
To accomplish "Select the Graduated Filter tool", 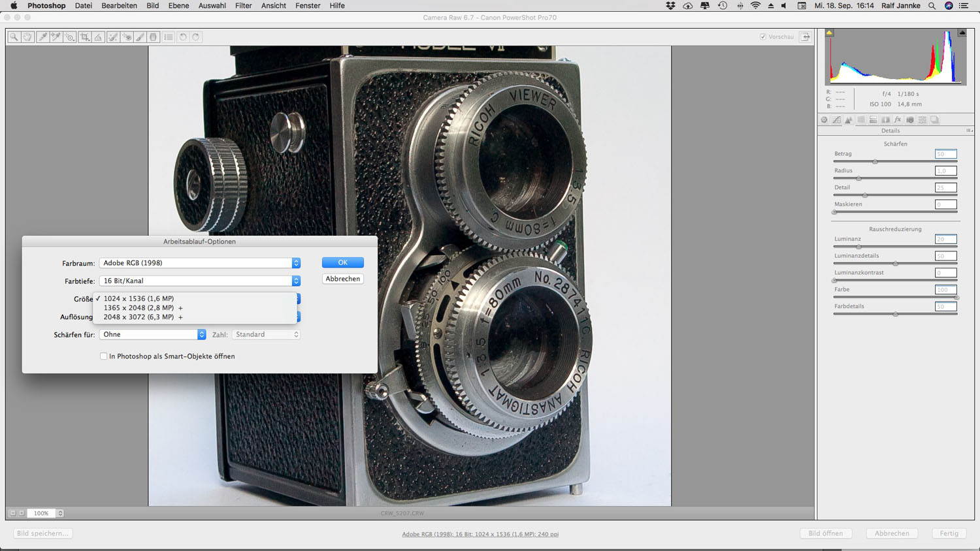I will click(154, 37).
